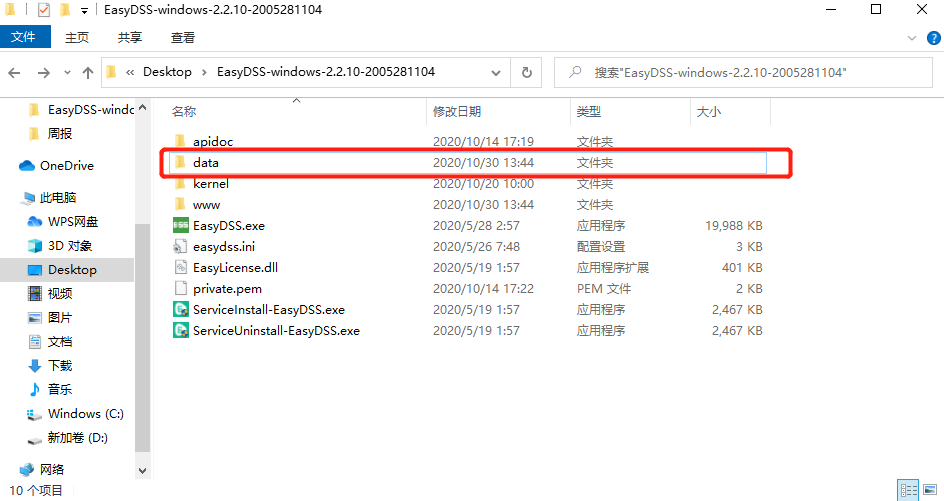Open 视频 folder in the sidebar
Image resolution: width=944 pixels, height=501 pixels.
[50, 293]
